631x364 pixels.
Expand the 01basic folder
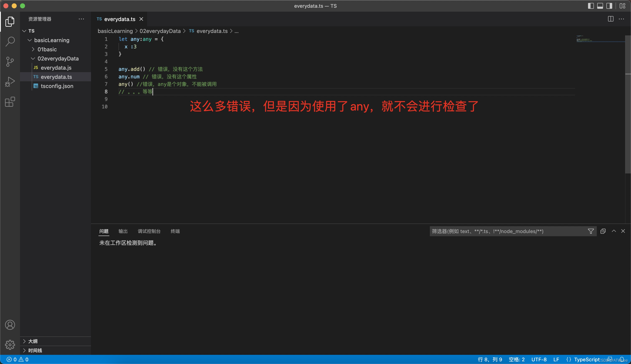pyautogui.click(x=33, y=49)
